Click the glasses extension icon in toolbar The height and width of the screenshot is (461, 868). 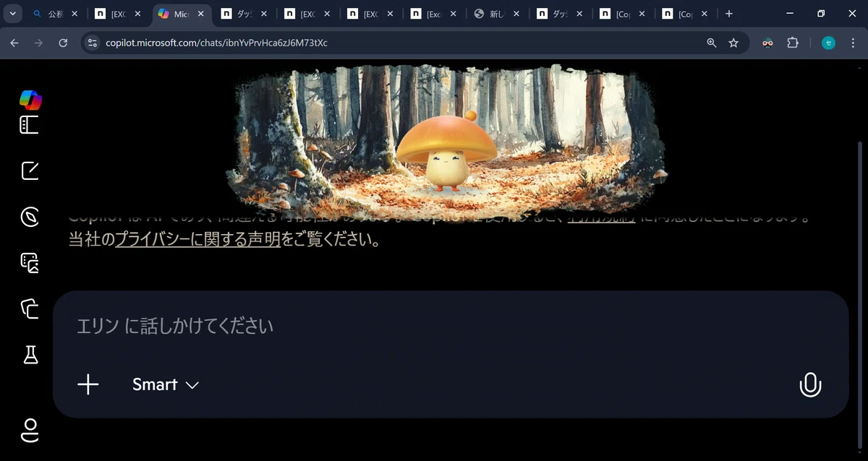click(768, 43)
